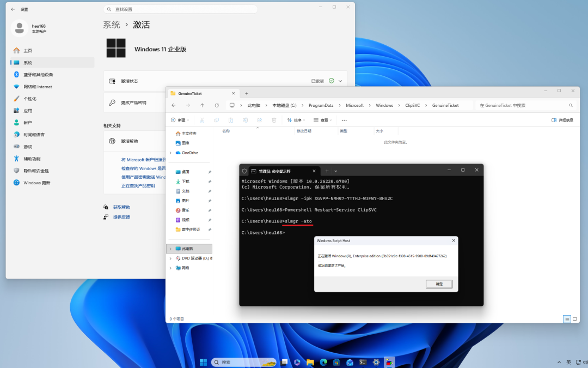Click the Delete icon in File Explorer toolbar
The image size is (588, 368).
click(274, 120)
